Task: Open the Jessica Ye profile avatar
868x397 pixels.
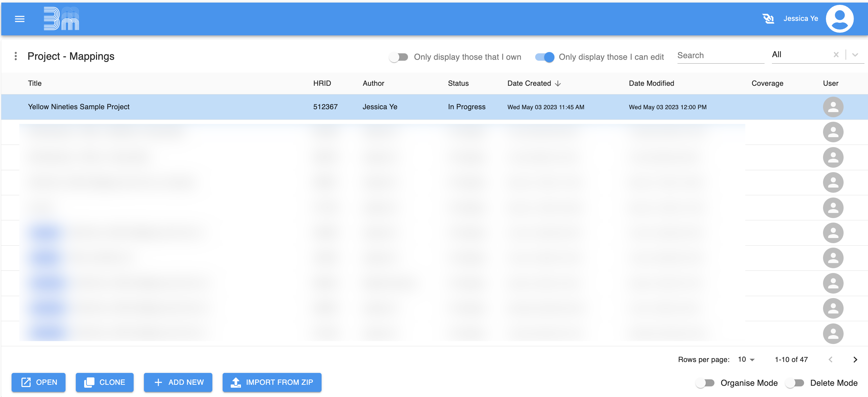Action: [x=839, y=19]
